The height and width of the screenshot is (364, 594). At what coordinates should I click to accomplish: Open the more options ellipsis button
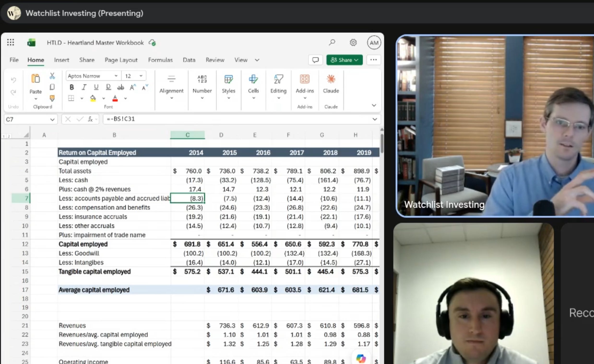click(374, 60)
